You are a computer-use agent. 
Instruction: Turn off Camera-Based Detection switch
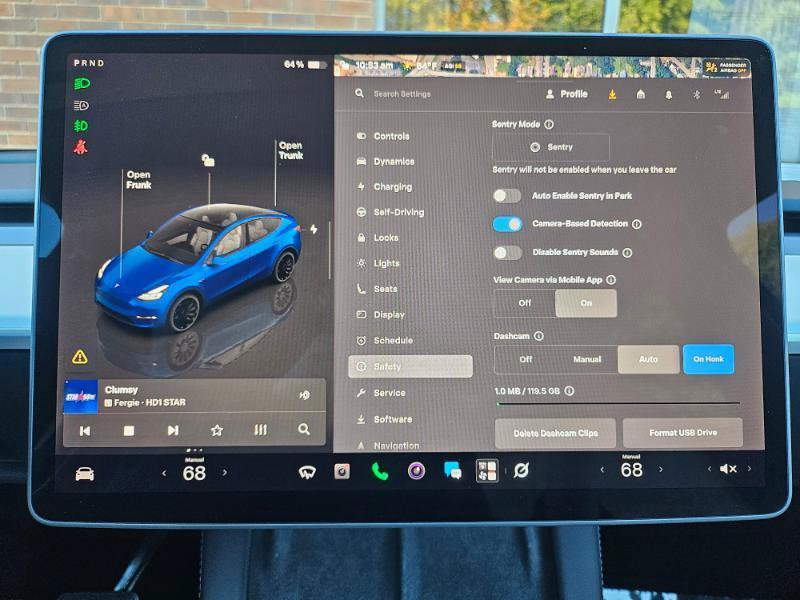[x=507, y=224]
